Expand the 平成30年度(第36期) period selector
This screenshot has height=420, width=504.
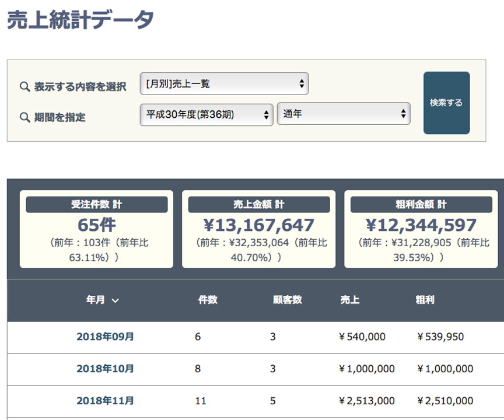(x=206, y=114)
